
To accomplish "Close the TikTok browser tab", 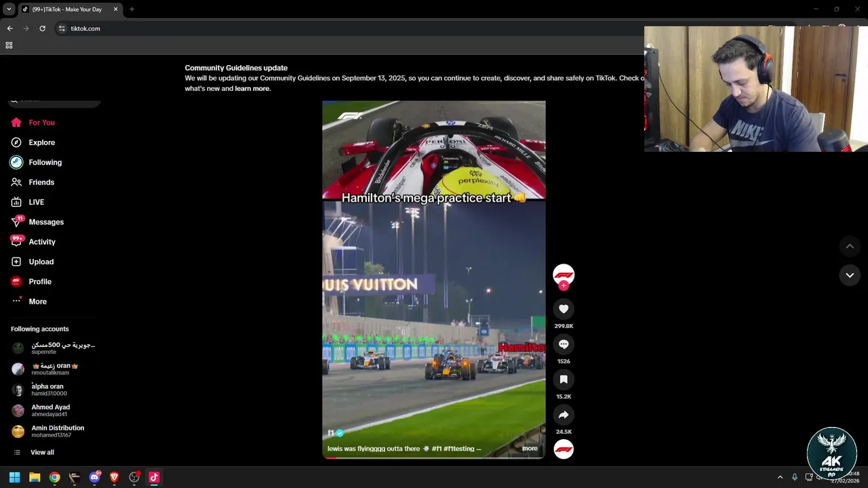I will pyautogui.click(x=115, y=9).
